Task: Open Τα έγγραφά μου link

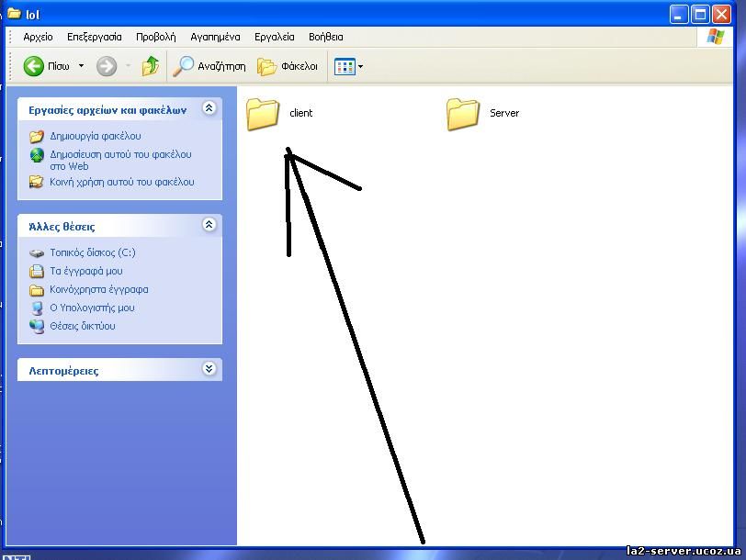Action: pyautogui.click(x=86, y=271)
